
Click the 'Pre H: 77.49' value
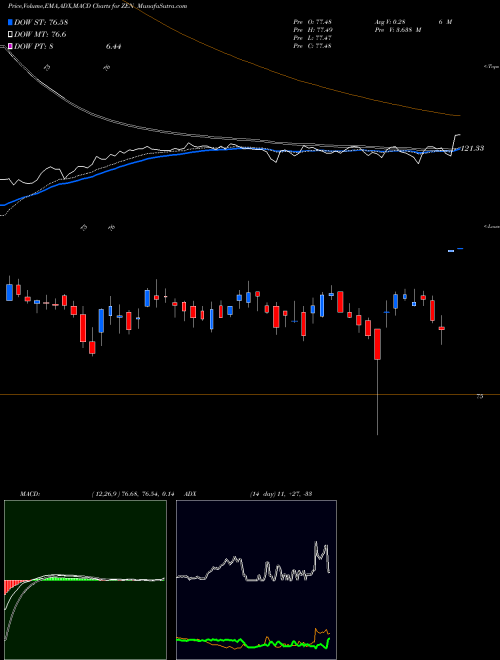point(312,30)
